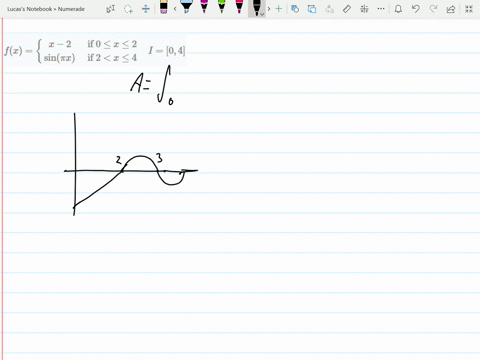Click the grayed ink to text icon
480x360 pixels.
(329, 9)
